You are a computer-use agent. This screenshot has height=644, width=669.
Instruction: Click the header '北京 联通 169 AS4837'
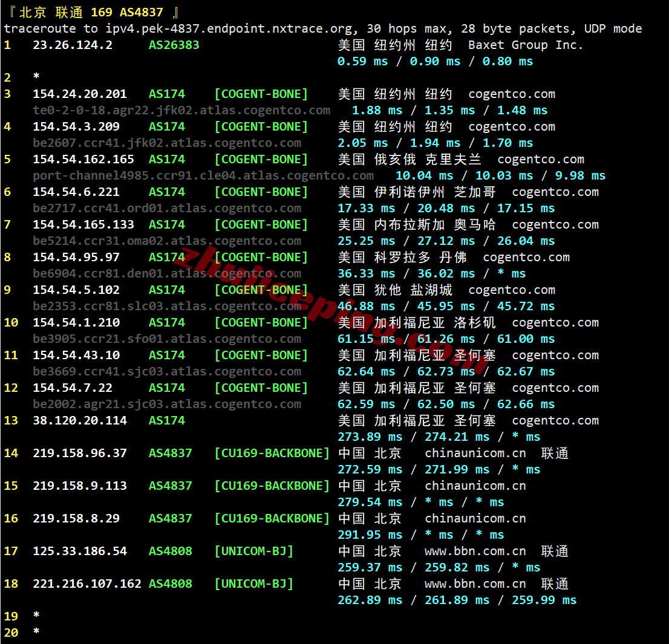pos(91,12)
